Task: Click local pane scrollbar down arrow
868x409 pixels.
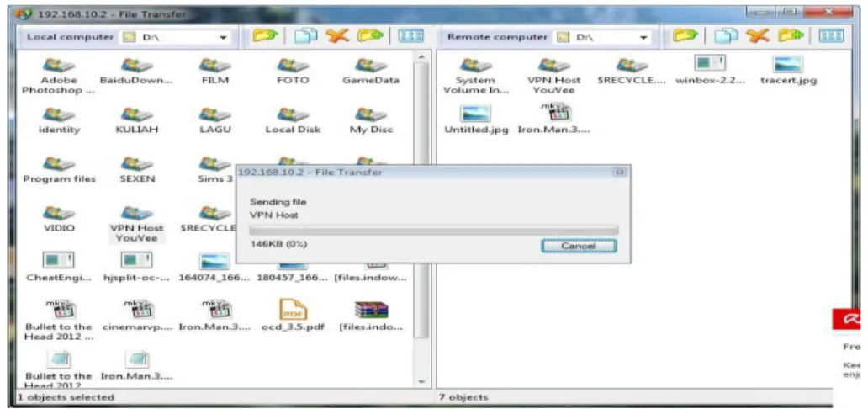Action: coord(421,382)
